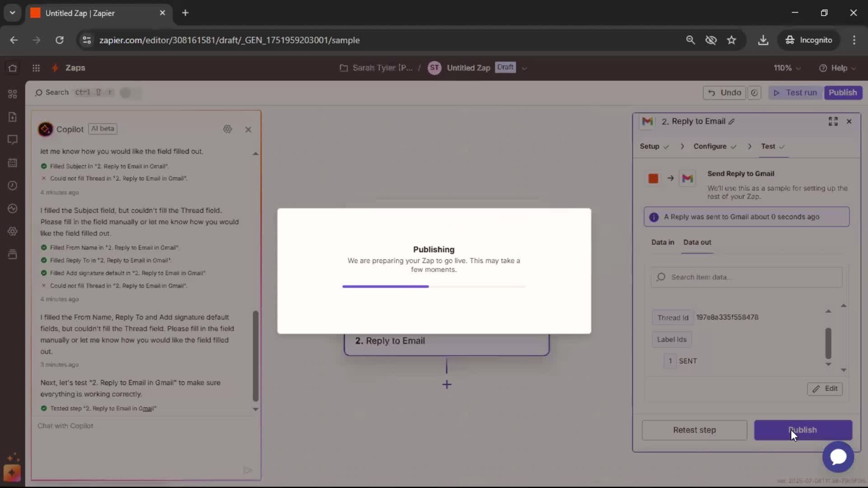This screenshot has height=488, width=868.
Task: Switch to the Test tab
Action: [x=773, y=146]
